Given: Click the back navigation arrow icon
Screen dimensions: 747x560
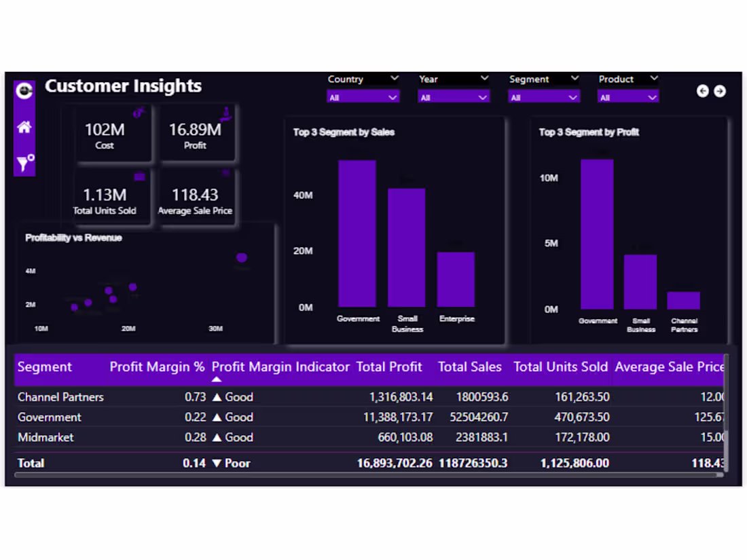Looking at the screenshot, I should [x=703, y=90].
